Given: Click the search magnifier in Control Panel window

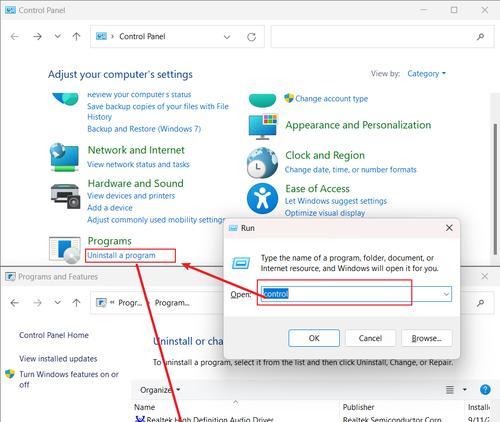Looking at the screenshot, I should tap(480, 36).
